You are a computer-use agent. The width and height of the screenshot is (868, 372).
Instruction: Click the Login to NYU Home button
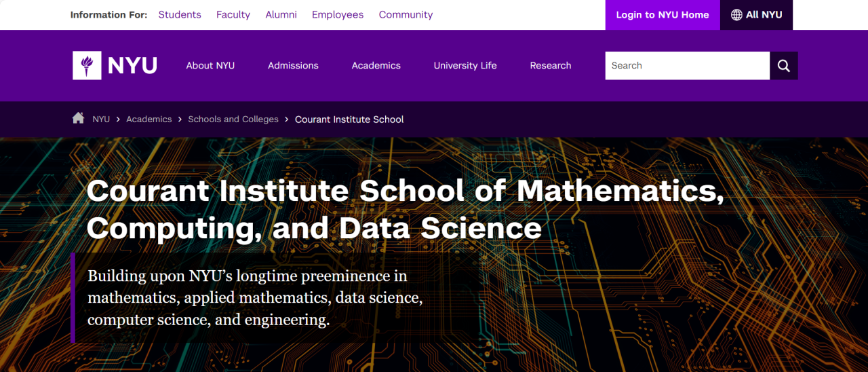663,15
